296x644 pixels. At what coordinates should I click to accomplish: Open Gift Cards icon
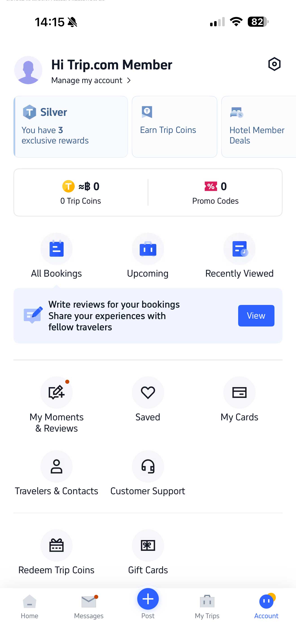pyautogui.click(x=148, y=545)
